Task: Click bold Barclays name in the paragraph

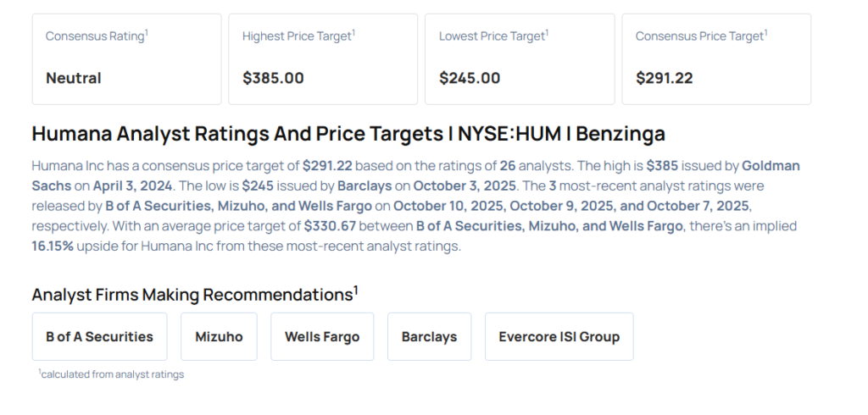Action: point(367,185)
